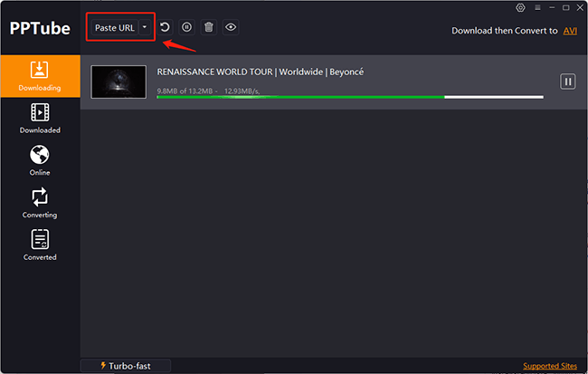Select the RENAISSANCE WORLD TOUR title text
The height and width of the screenshot is (374, 588).
(261, 72)
